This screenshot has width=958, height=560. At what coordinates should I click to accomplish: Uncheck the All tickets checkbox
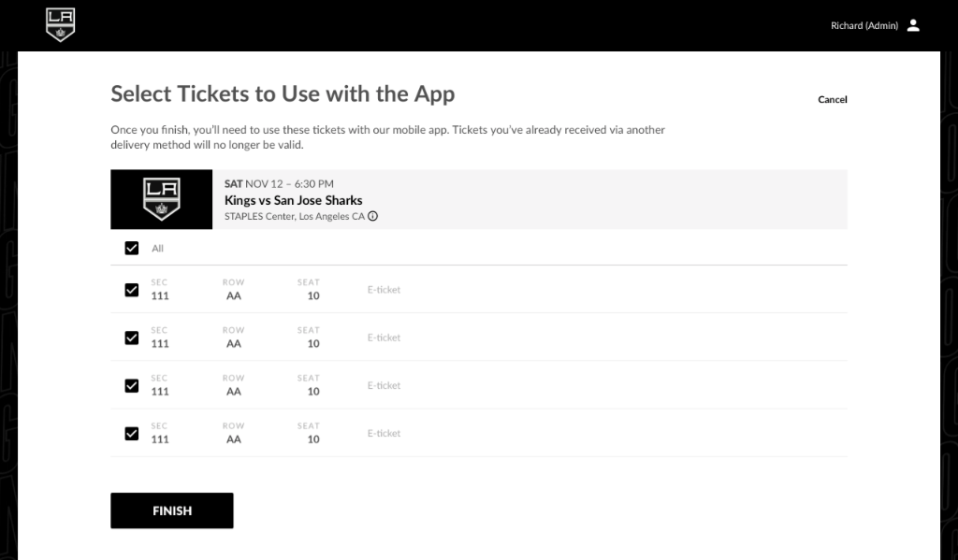132,249
